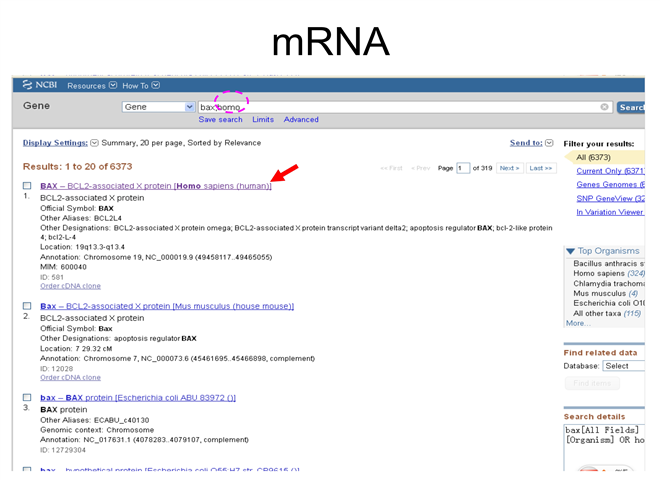Open the BAX Homo sapiens gene link
The width and height of the screenshot is (660, 480).
tap(155, 186)
